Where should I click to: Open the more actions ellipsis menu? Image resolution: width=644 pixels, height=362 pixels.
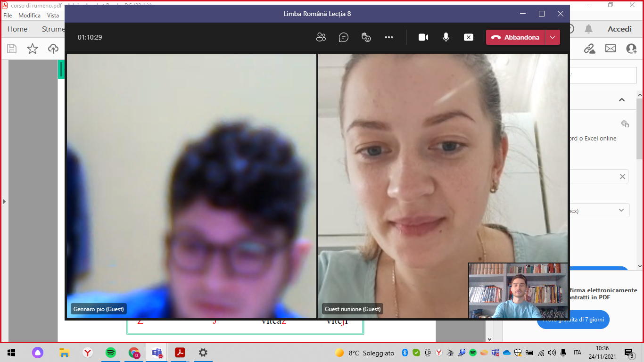pos(389,37)
